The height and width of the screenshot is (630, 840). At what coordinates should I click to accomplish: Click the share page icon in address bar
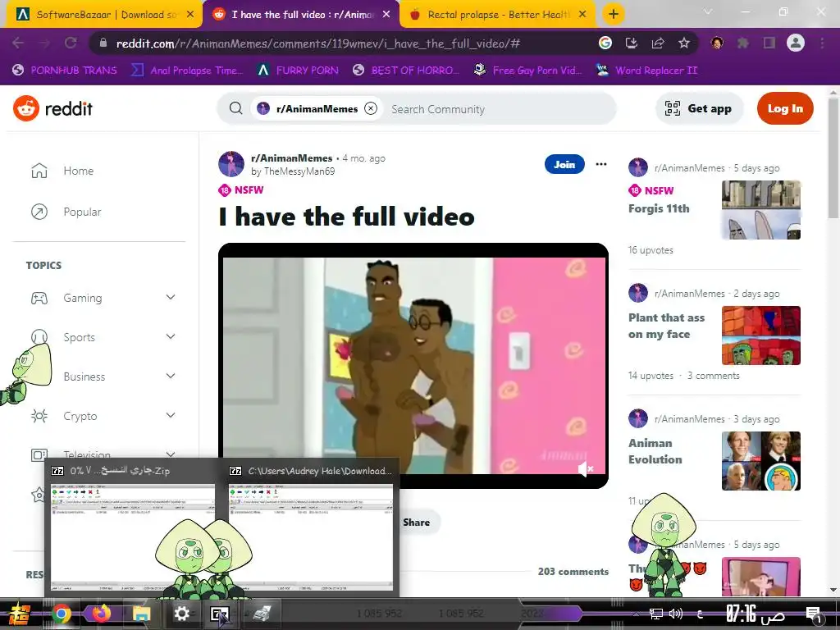[x=658, y=43]
